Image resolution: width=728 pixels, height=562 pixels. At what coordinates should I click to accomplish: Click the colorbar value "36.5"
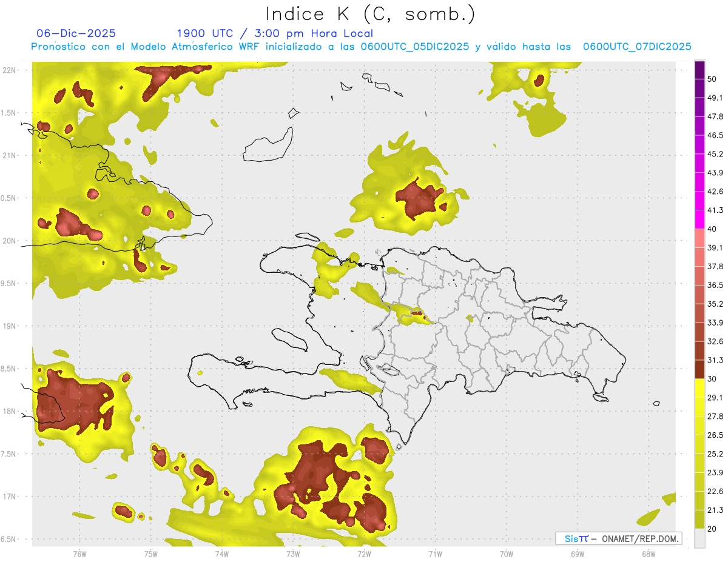[x=716, y=285]
